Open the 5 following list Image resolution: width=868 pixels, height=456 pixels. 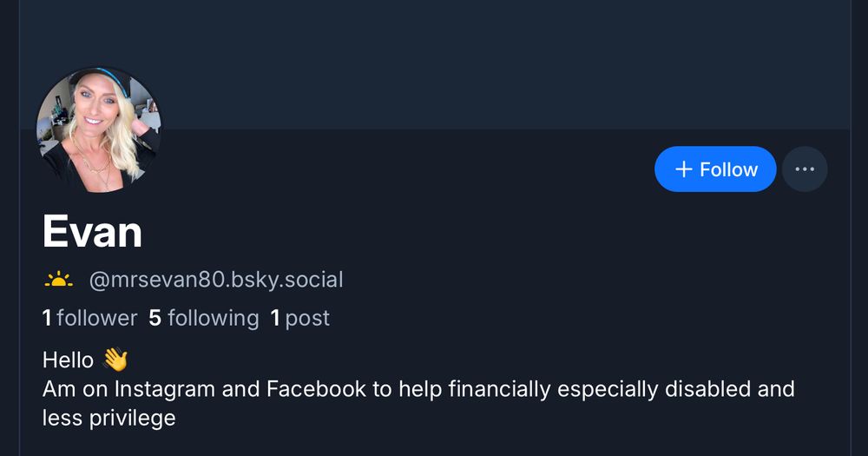[204, 318]
